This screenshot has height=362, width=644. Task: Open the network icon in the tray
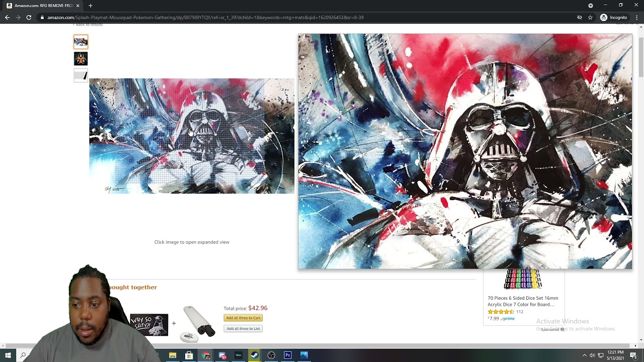point(601,355)
